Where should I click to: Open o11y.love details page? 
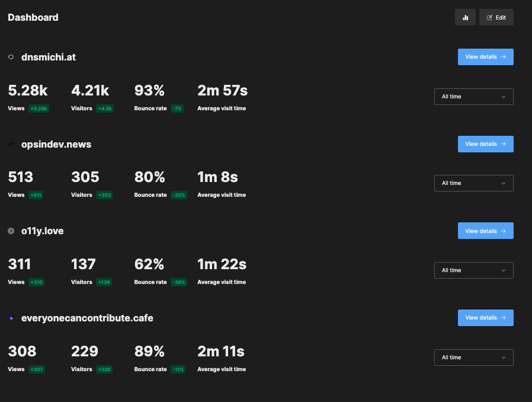click(485, 231)
